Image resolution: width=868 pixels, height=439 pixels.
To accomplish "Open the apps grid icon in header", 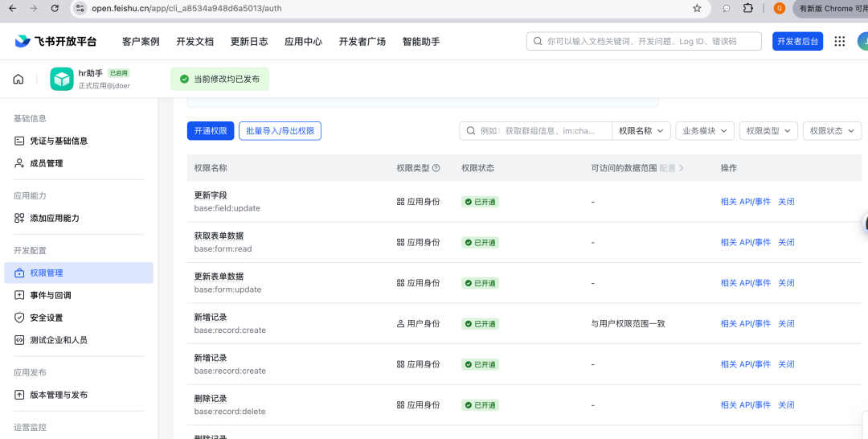I will tap(840, 42).
